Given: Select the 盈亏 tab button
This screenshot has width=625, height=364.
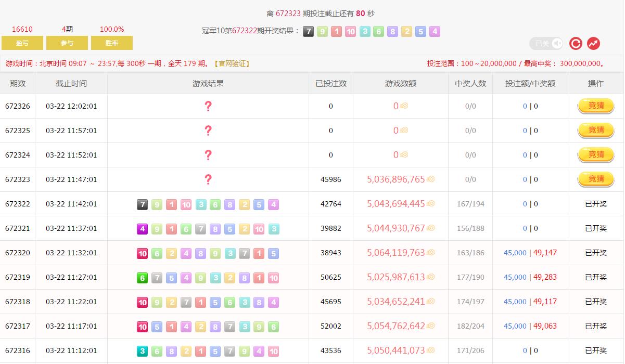Looking at the screenshot, I should [22, 43].
